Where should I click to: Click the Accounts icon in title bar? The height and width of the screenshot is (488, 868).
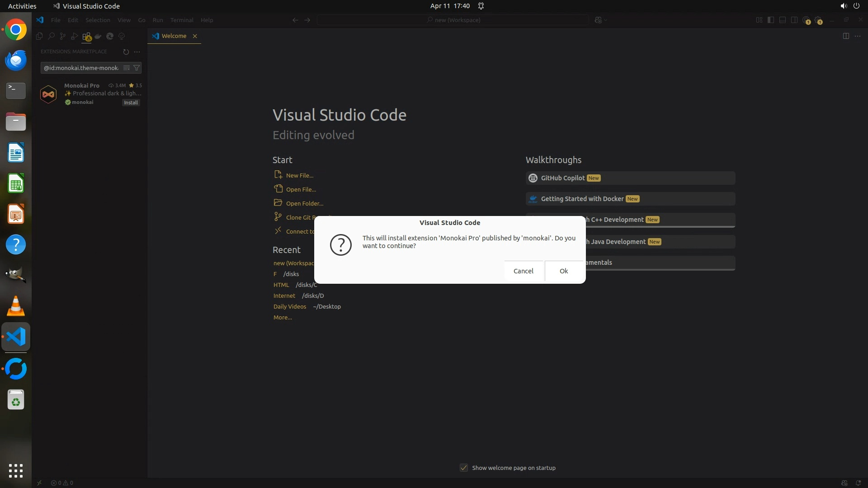pyautogui.click(x=807, y=20)
